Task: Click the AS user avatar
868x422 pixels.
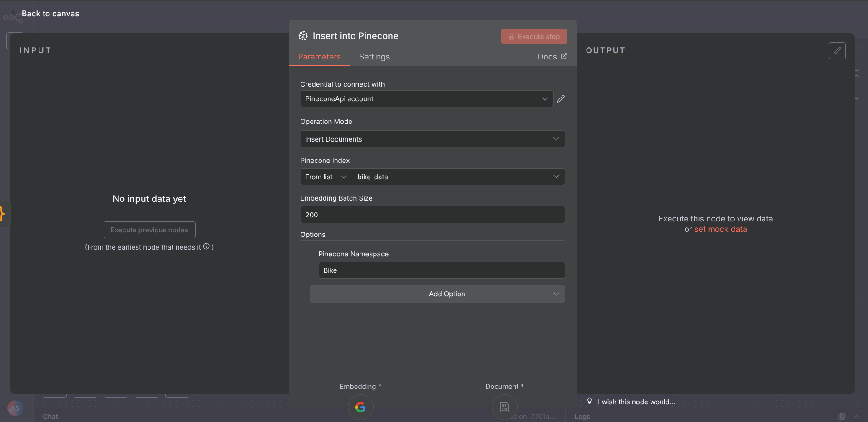Action: (x=15, y=408)
